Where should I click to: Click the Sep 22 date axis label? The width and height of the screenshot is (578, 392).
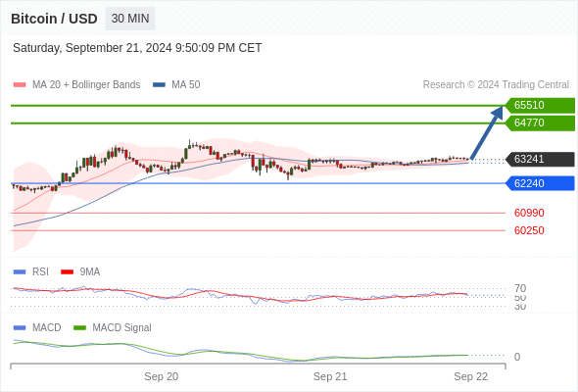pyautogui.click(x=471, y=376)
